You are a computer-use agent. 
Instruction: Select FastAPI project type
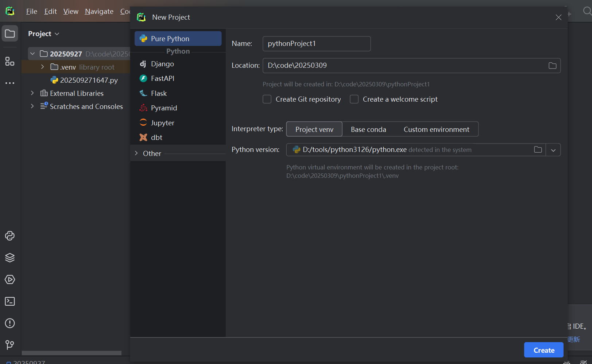point(178,78)
